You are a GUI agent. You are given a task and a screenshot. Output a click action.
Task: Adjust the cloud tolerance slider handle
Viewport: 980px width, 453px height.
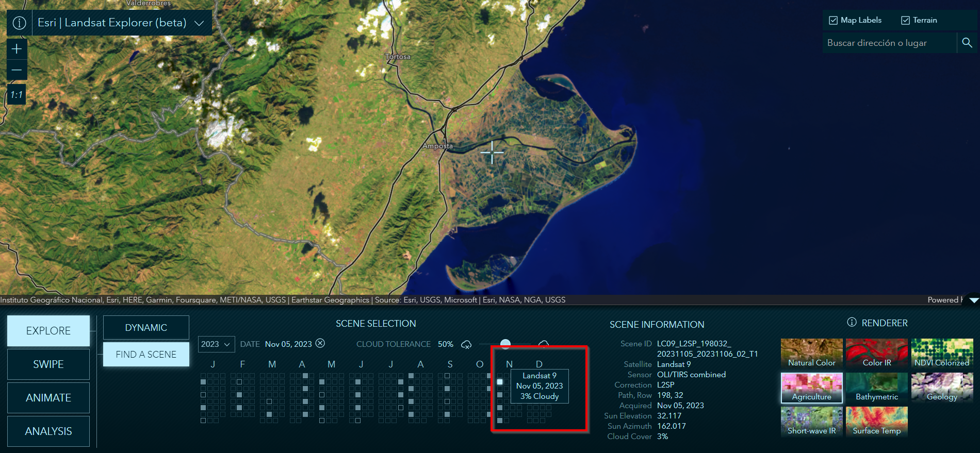[x=505, y=344]
